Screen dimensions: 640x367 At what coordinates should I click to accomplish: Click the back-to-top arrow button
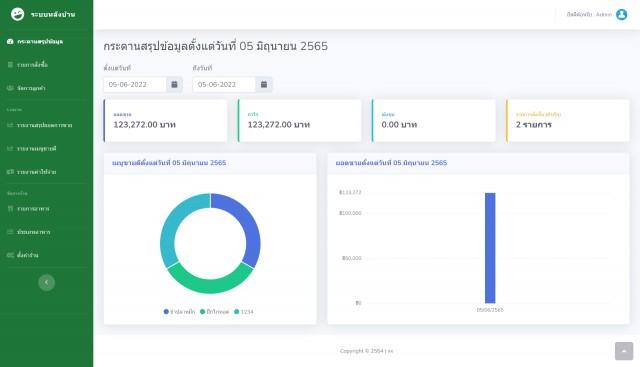(x=624, y=351)
